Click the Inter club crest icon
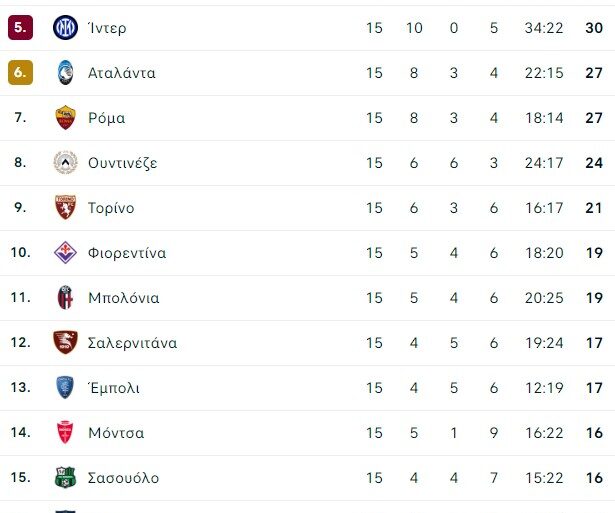This screenshot has width=615, height=513. 65,28
